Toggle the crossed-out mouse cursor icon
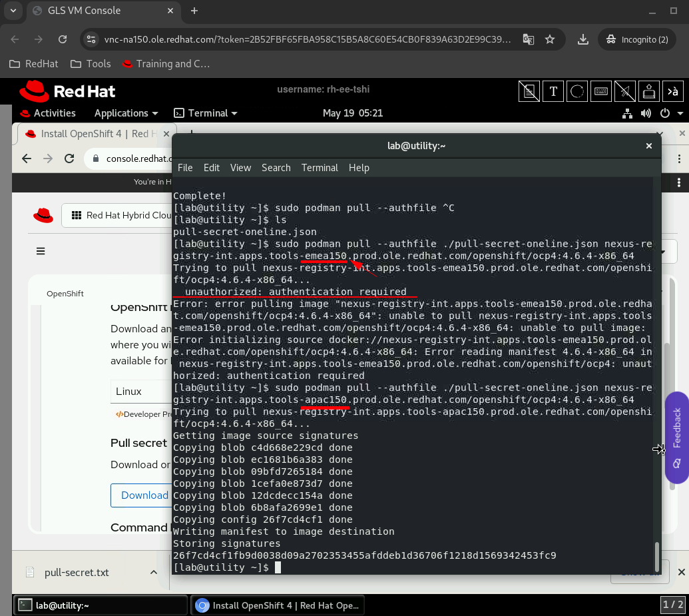The height and width of the screenshot is (616, 689). pos(625,91)
